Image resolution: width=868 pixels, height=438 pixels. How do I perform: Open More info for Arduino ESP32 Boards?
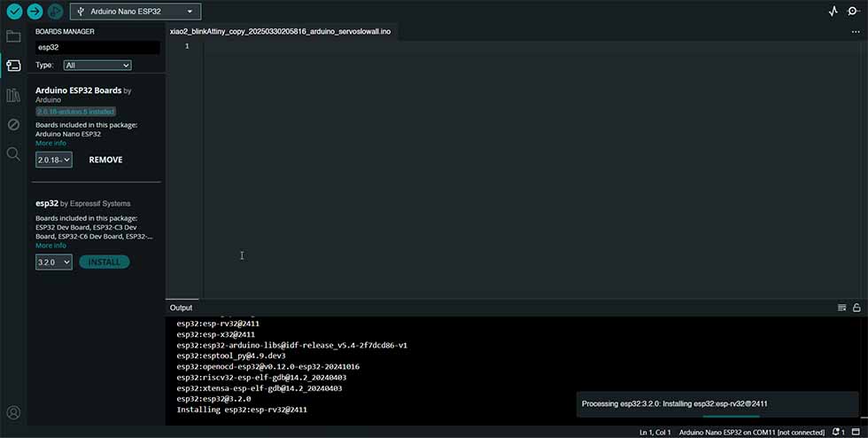point(51,143)
